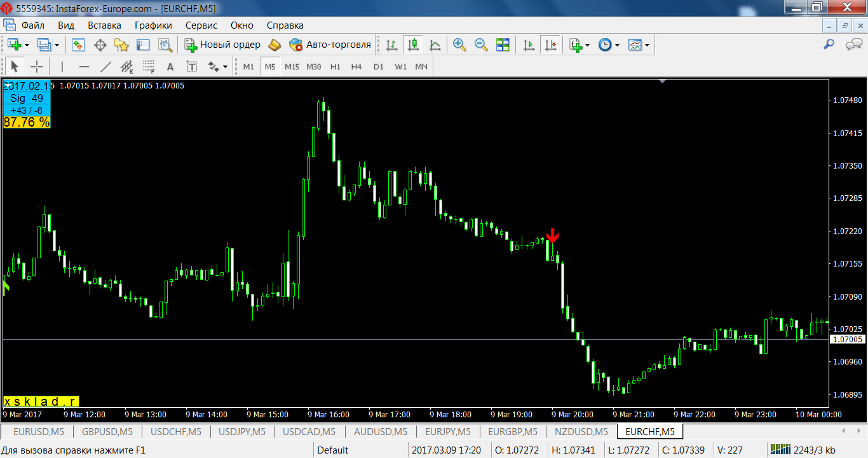Switch to the USDJPY,M5 chart tab
Viewport: 868px width, 458px height.
click(242, 432)
